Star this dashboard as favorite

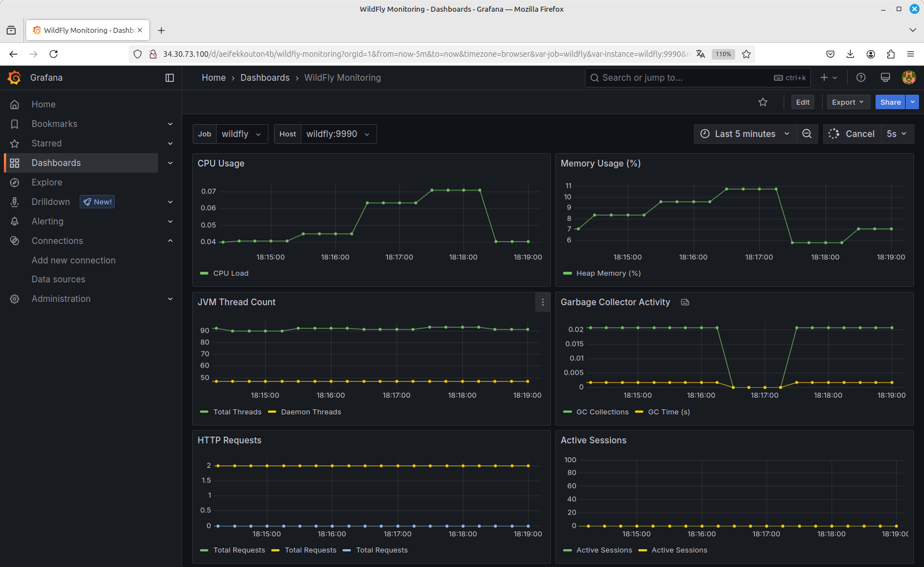[763, 102]
